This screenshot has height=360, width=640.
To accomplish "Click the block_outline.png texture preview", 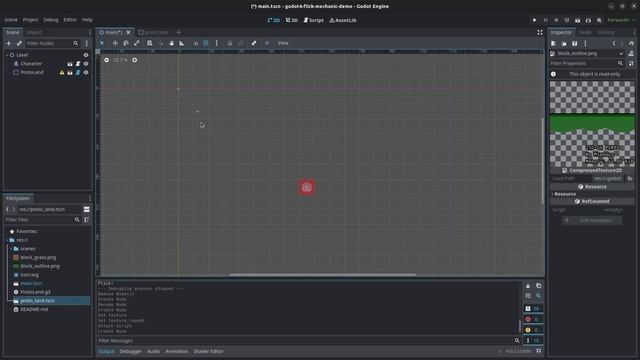I will point(592,124).
